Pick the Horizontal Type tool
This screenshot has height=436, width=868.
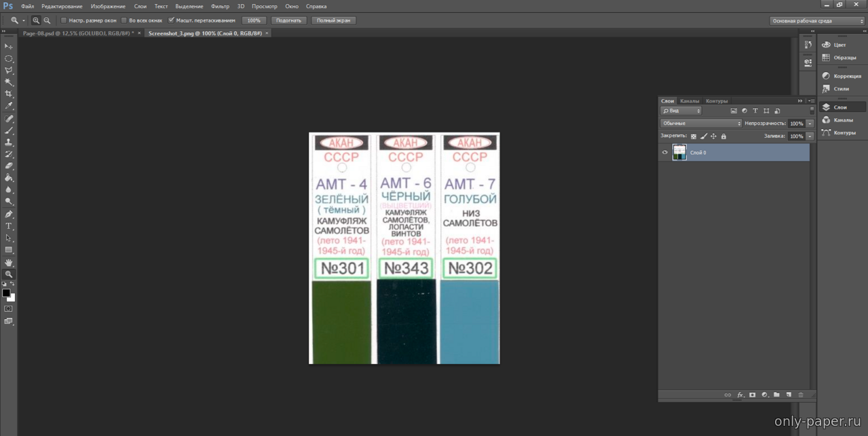(x=9, y=226)
